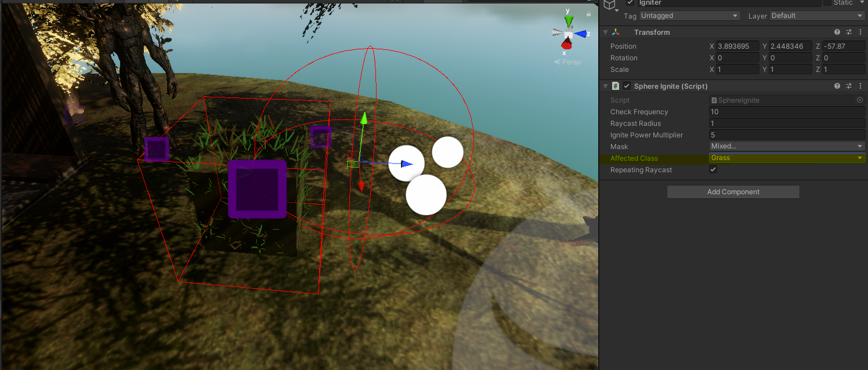This screenshot has height=370, width=868.
Task: Open the Affected Class dropdown showing Grass
Action: click(x=787, y=158)
